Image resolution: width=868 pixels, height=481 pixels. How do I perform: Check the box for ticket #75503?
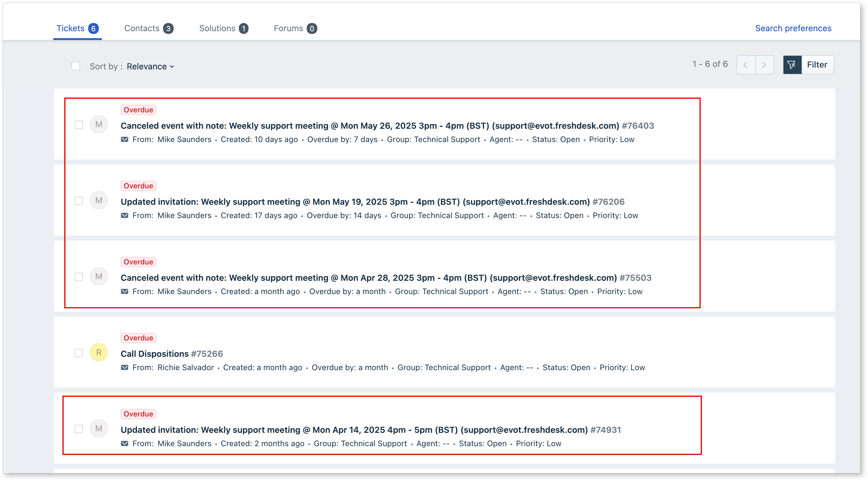(79, 277)
